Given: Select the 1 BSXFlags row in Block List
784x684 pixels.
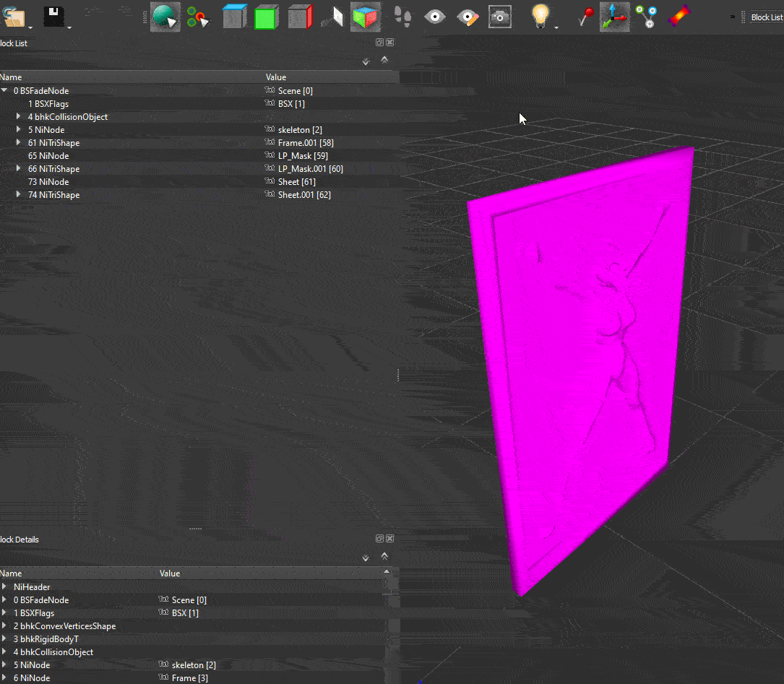Looking at the screenshot, I should (x=199, y=104).
